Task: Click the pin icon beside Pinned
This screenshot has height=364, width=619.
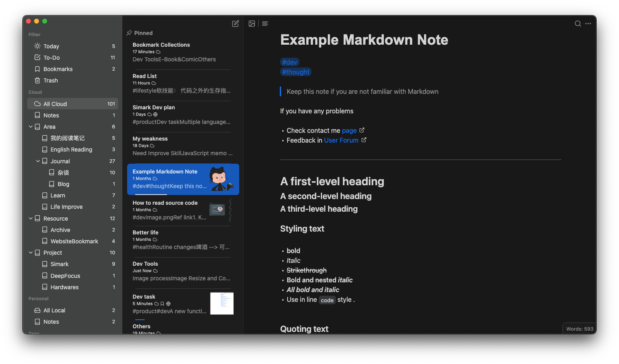Action: point(129,32)
